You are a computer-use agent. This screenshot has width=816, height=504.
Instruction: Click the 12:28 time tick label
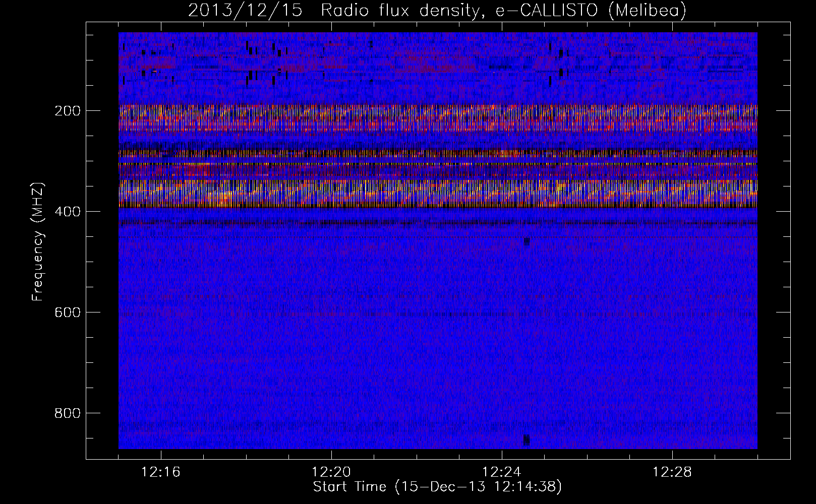click(672, 472)
